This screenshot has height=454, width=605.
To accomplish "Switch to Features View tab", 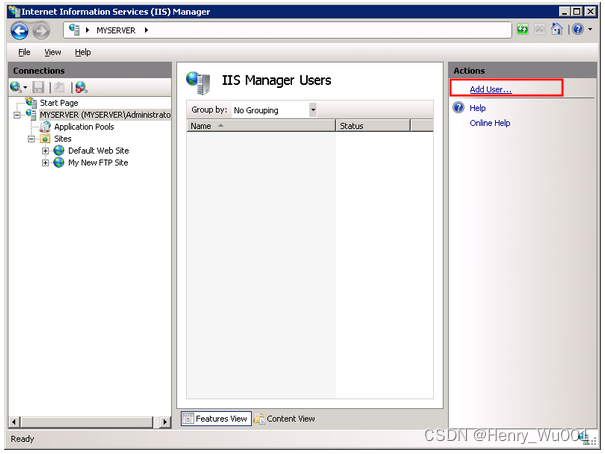I will tap(216, 419).
